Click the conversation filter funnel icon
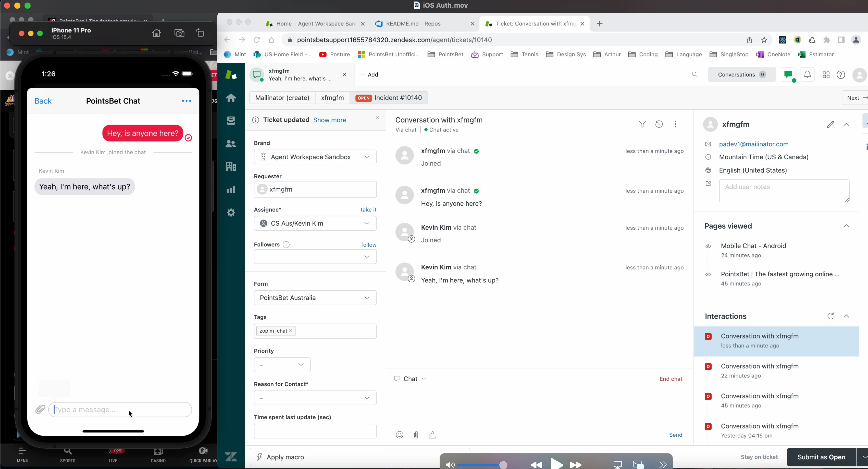The width and height of the screenshot is (868, 469). [642, 124]
